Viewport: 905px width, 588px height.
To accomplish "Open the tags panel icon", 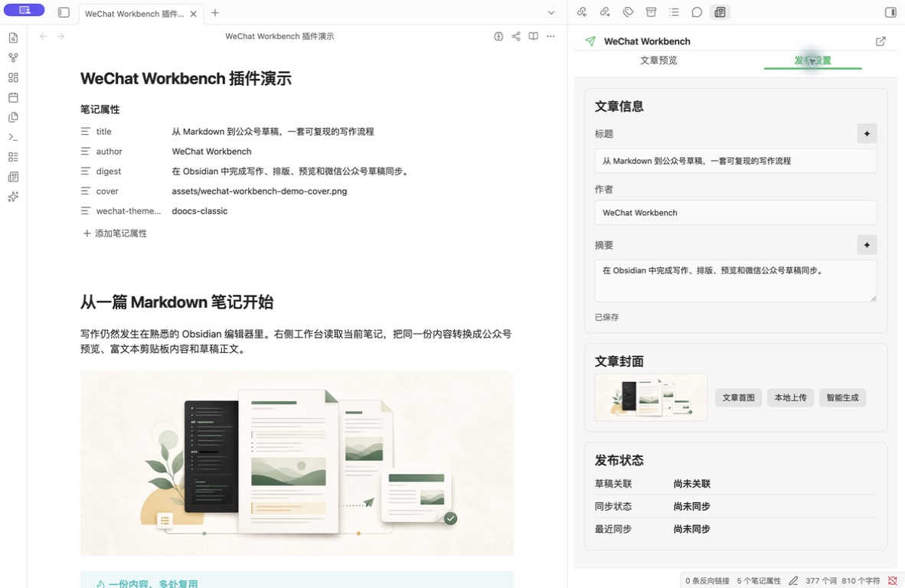I will pos(628,12).
